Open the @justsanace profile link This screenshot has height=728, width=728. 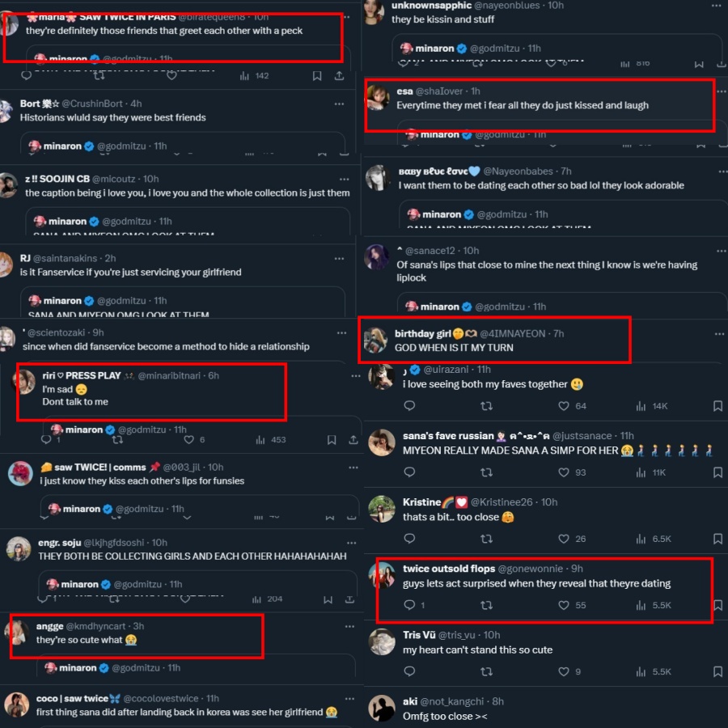coord(582,435)
